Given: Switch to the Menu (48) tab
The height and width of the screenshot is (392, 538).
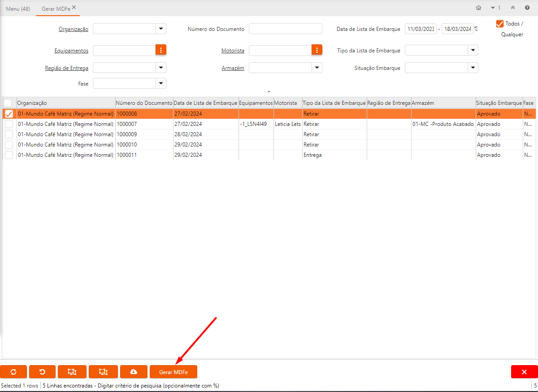Looking at the screenshot, I should click(x=18, y=9).
